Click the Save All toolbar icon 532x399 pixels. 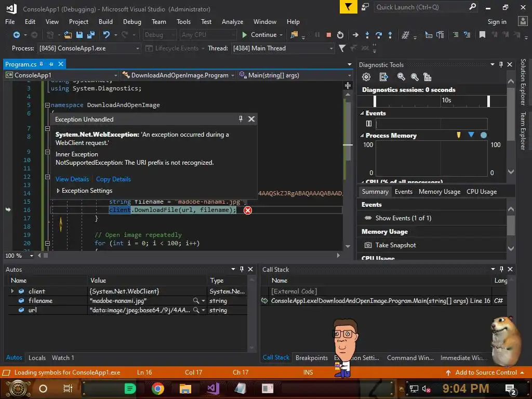pos(91,35)
